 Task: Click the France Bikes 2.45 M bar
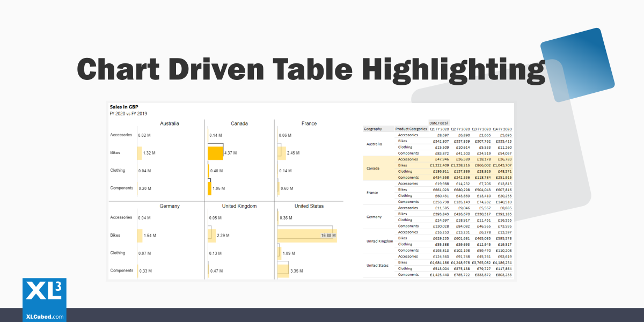pos(282,153)
